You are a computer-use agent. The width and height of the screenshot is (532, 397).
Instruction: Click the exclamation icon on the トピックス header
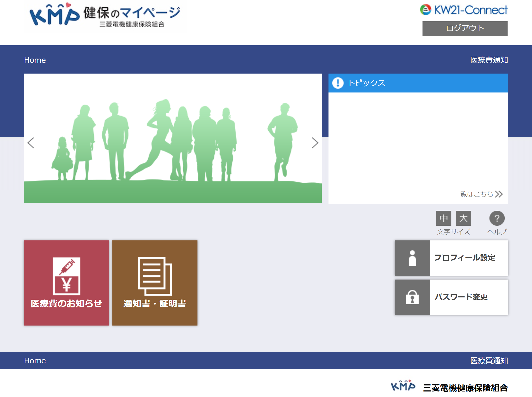338,83
